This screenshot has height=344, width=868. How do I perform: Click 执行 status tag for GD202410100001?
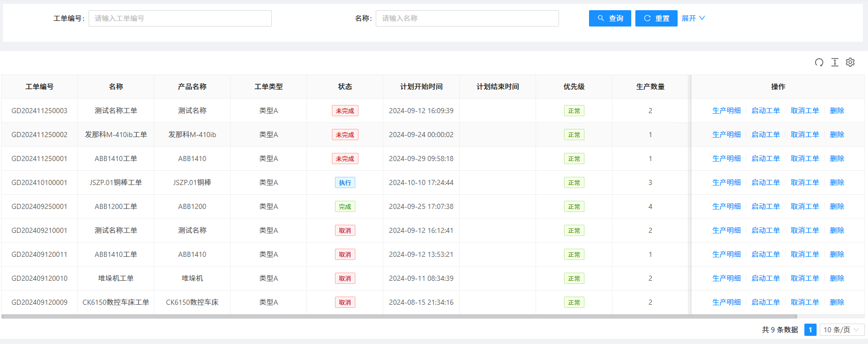click(x=345, y=182)
